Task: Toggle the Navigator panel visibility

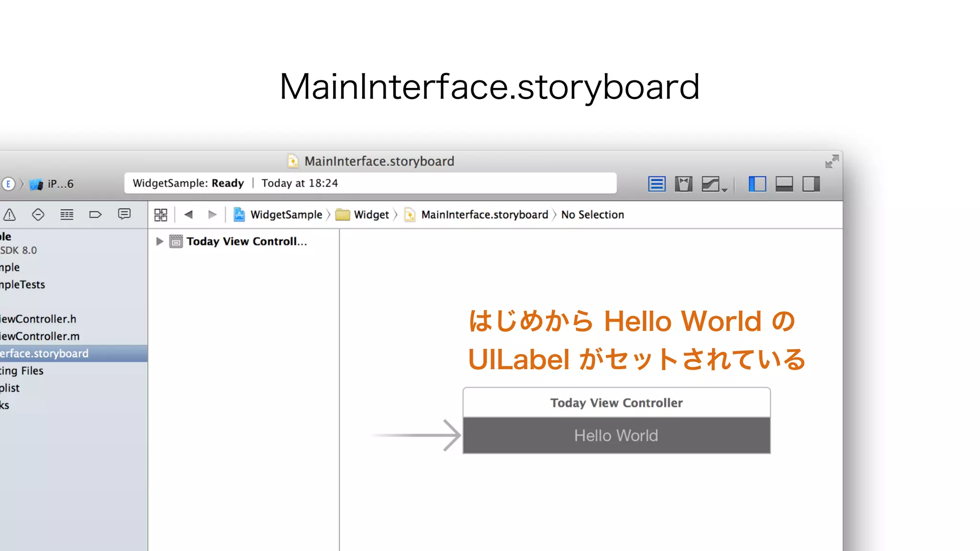Action: (757, 184)
